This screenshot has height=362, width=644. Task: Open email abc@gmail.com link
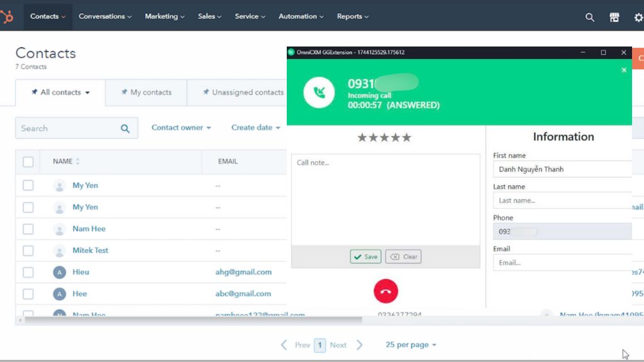point(243,294)
